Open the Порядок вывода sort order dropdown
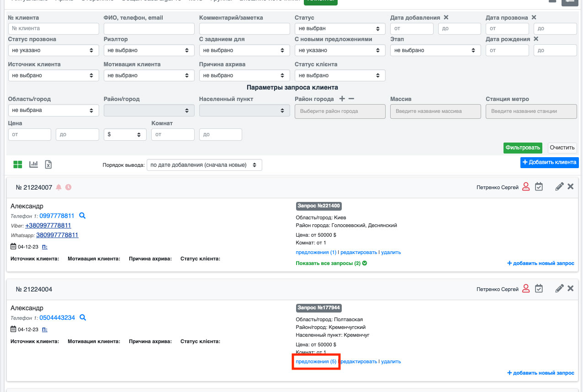This screenshot has height=392, width=583. 204,165
